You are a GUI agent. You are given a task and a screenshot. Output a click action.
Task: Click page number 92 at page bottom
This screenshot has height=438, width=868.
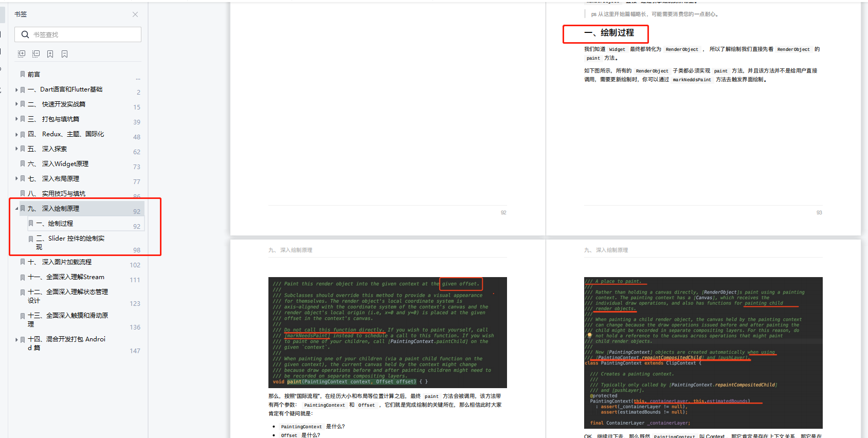(503, 212)
